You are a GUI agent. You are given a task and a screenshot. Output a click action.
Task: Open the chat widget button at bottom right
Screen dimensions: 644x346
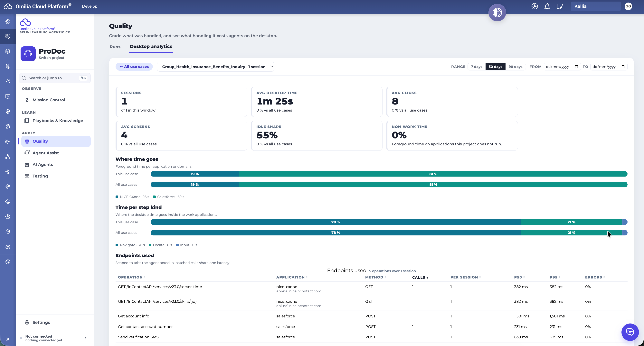click(x=630, y=332)
